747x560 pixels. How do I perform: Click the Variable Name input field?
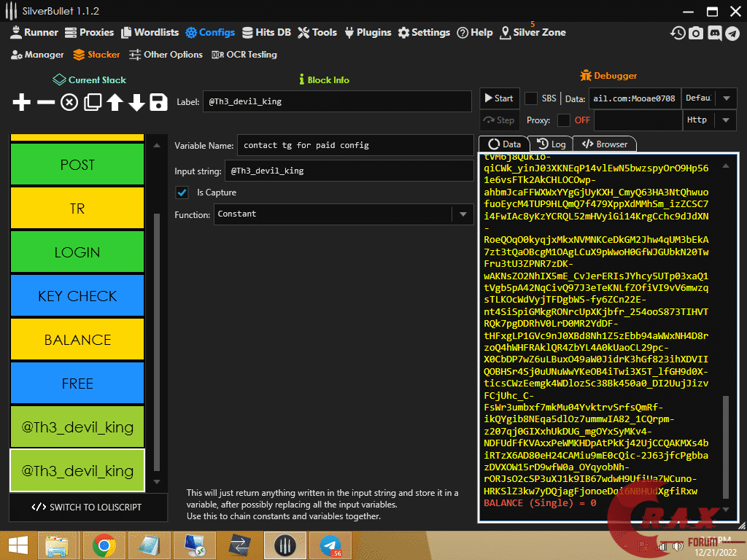tap(355, 145)
